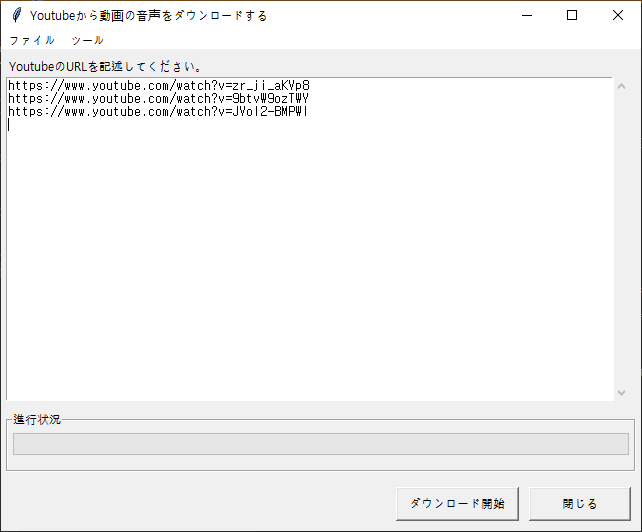
Task: Click the ダウンロード開始 button
Action: pyautogui.click(x=457, y=504)
